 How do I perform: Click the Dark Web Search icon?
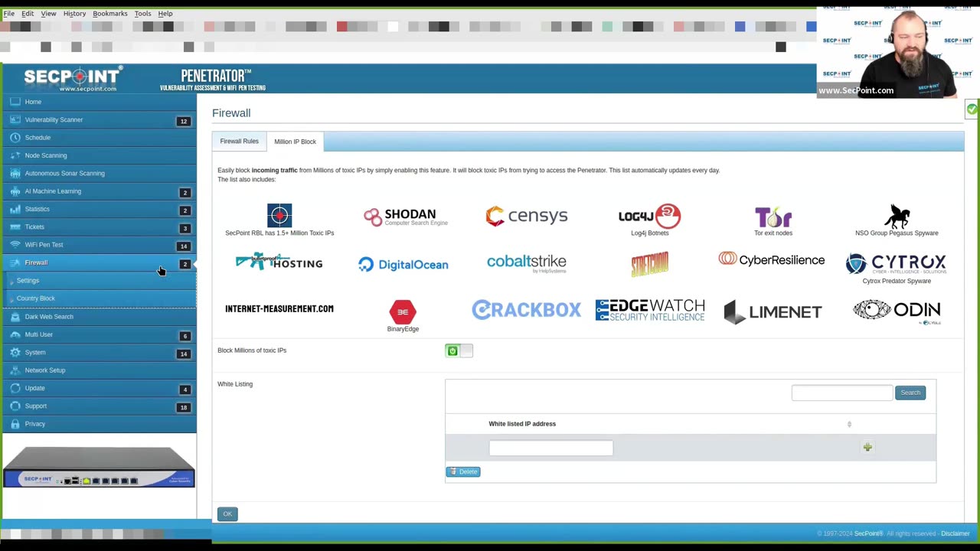[15, 316]
